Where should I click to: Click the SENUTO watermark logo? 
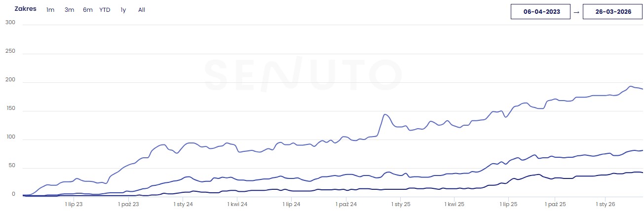pos(303,74)
